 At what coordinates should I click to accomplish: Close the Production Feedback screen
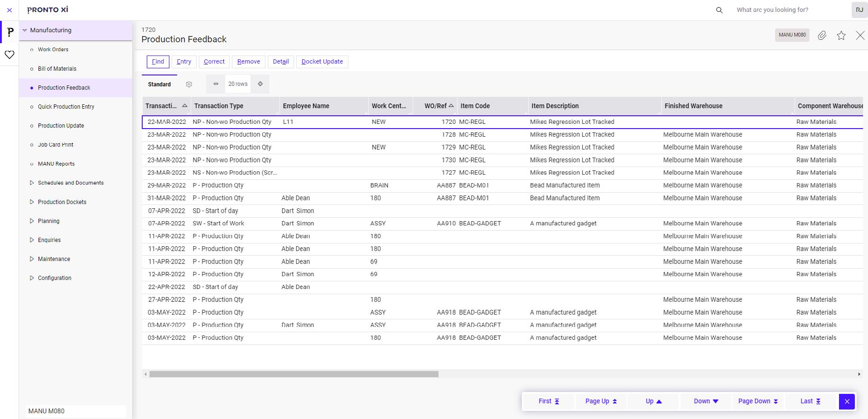(860, 35)
